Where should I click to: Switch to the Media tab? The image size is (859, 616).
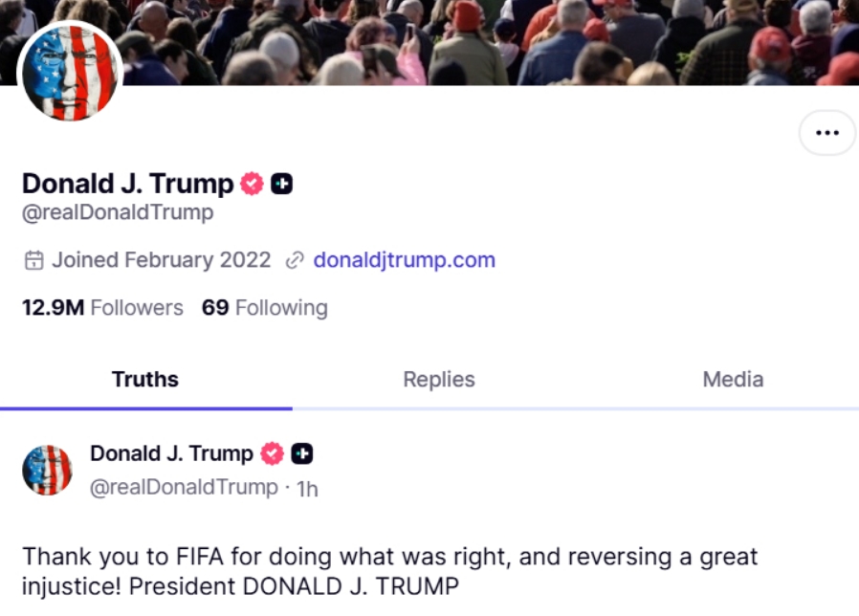click(x=733, y=379)
